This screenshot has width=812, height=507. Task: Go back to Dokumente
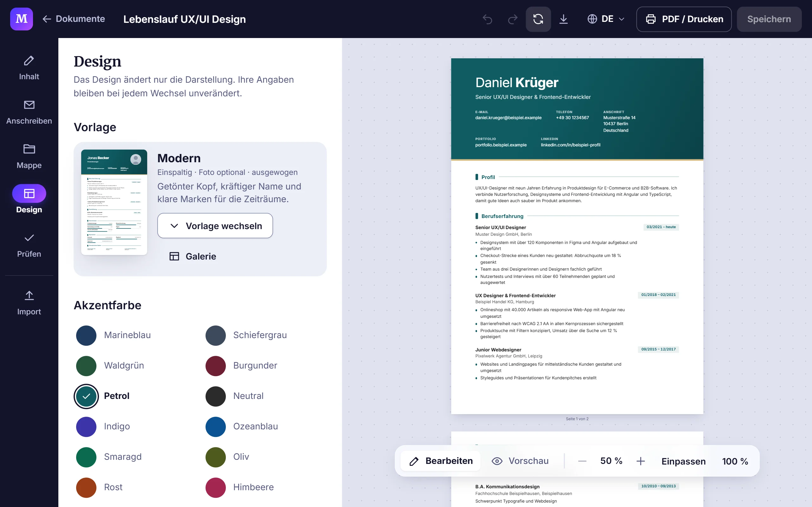pyautogui.click(x=74, y=19)
